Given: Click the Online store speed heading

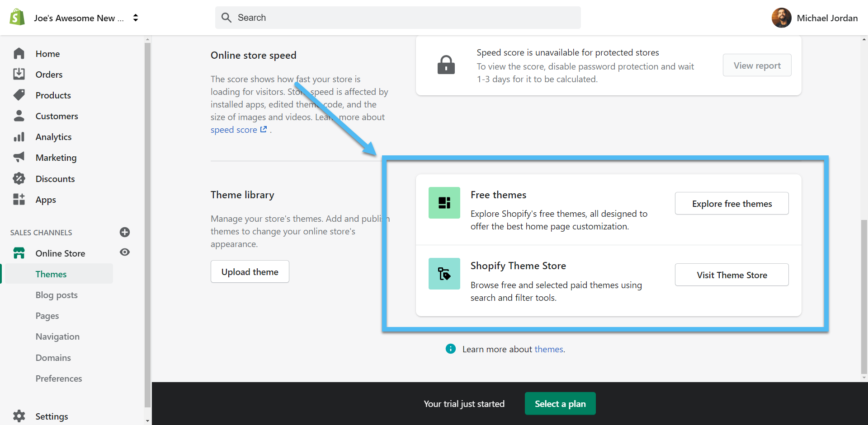Looking at the screenshot, I should 254,55.
